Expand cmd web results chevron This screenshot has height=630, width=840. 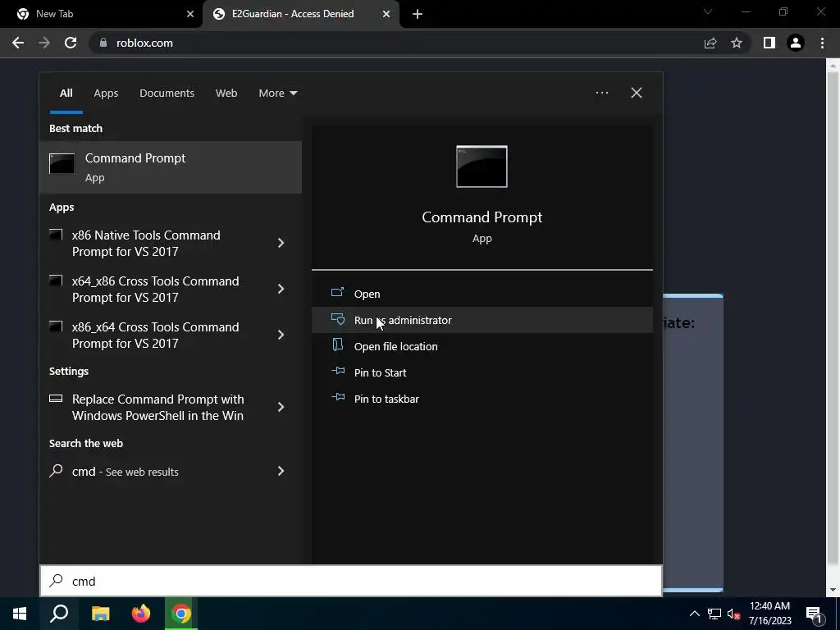tap(281, 472)
